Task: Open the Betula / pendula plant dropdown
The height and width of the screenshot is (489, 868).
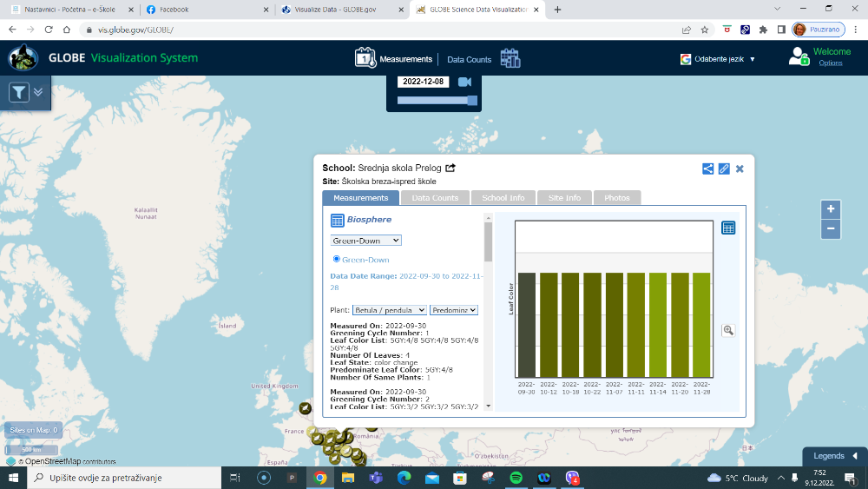Action: [x=390, y=310]
